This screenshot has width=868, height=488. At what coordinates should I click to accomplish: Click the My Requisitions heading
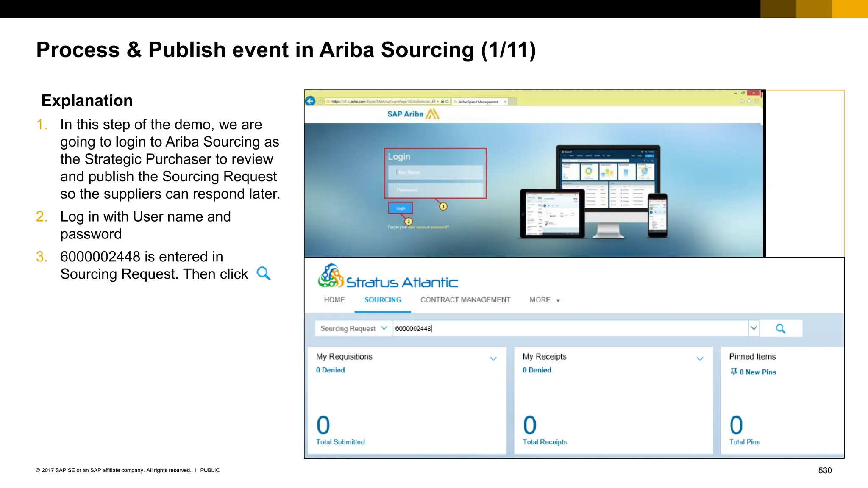344,357
